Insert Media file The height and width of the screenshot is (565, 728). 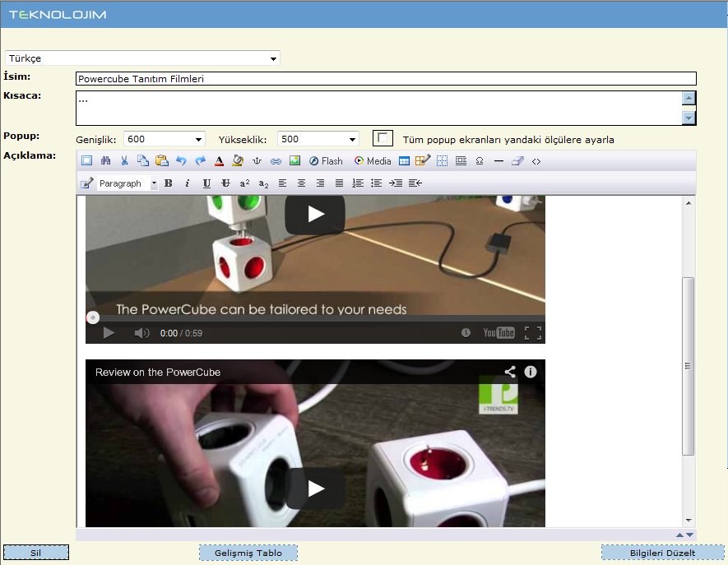(373, 161)
